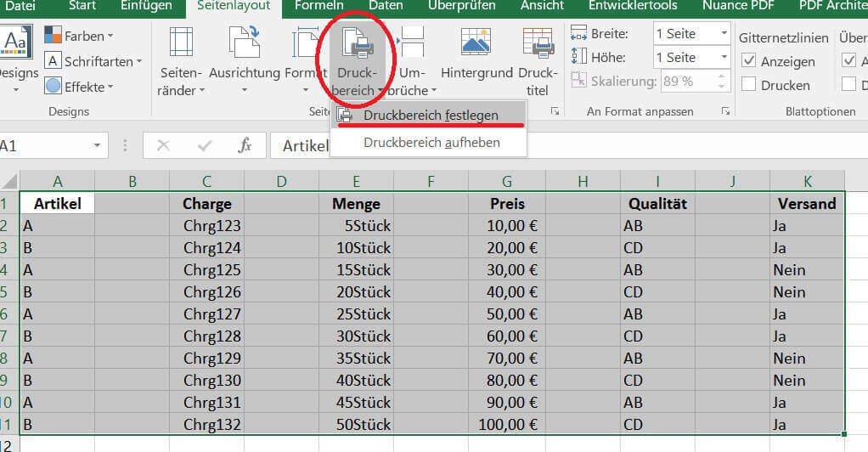868x452 pixels.
Task: Click the Höhe height icon
Action: (578, 56)
